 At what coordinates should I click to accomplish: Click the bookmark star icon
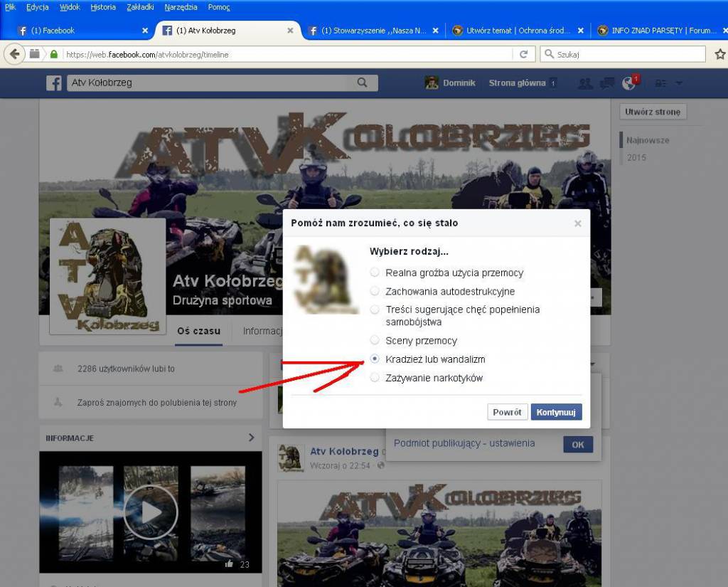720,54
